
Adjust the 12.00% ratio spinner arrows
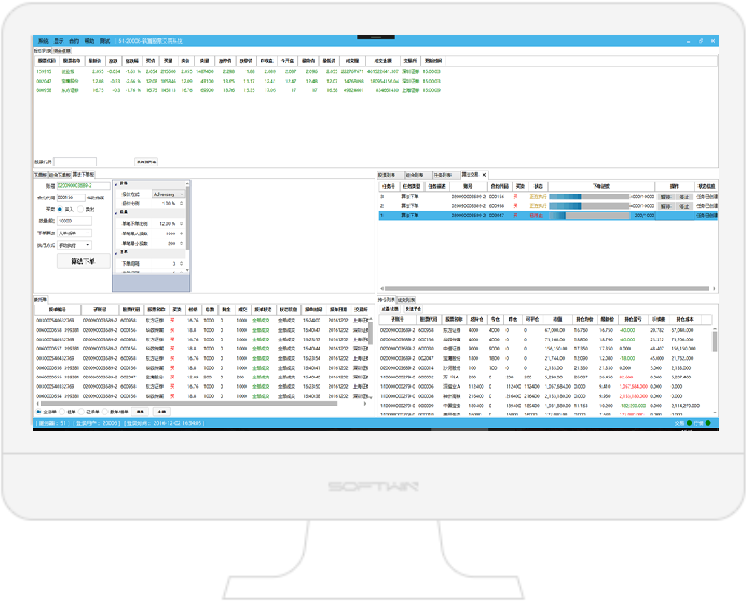[x=180, y=223]
